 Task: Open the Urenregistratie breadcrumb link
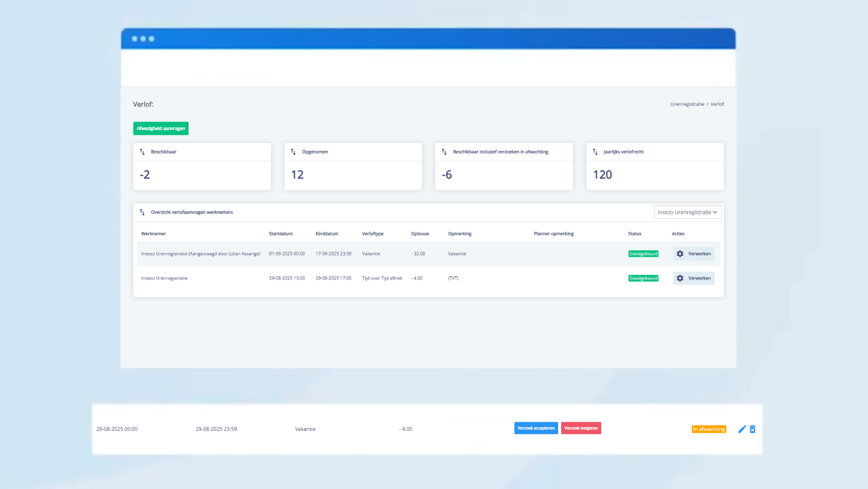point(687,104)
